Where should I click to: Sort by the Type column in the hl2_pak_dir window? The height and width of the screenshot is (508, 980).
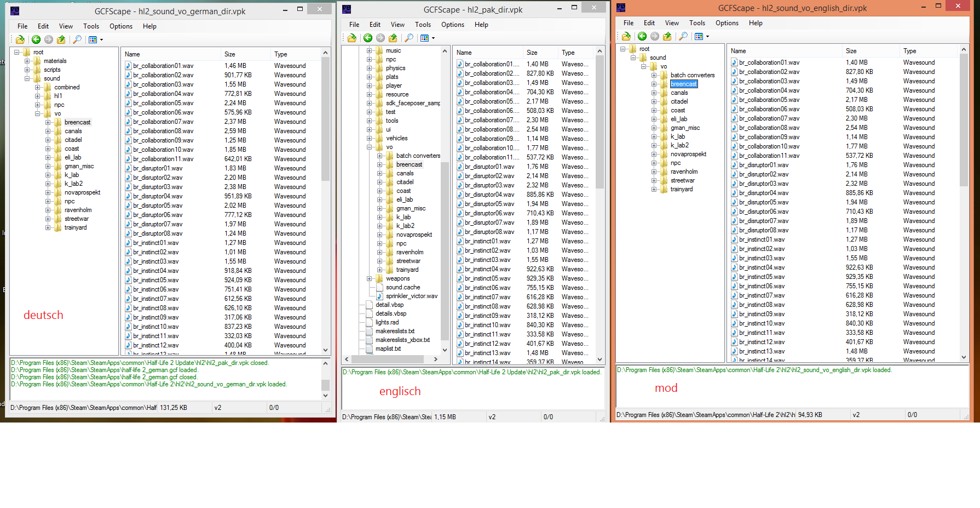click(x=575, y=53)
